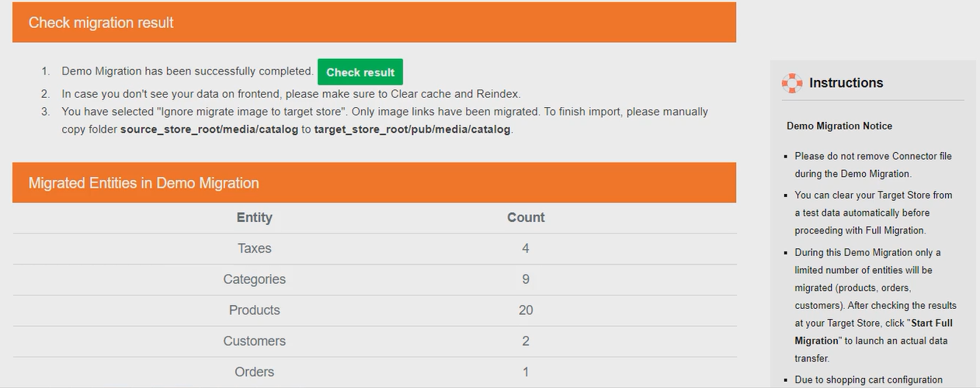The width and height of the screenshot is (980, 388).
Task: Click the Products count value 20
Action: [x=526, y=310]
